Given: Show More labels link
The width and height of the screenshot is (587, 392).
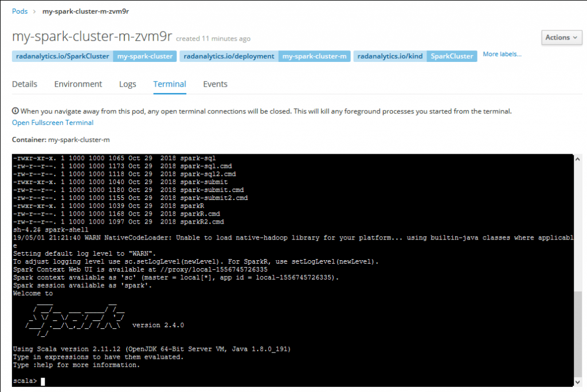Looking at the screenshot, I should coord(502,54).
